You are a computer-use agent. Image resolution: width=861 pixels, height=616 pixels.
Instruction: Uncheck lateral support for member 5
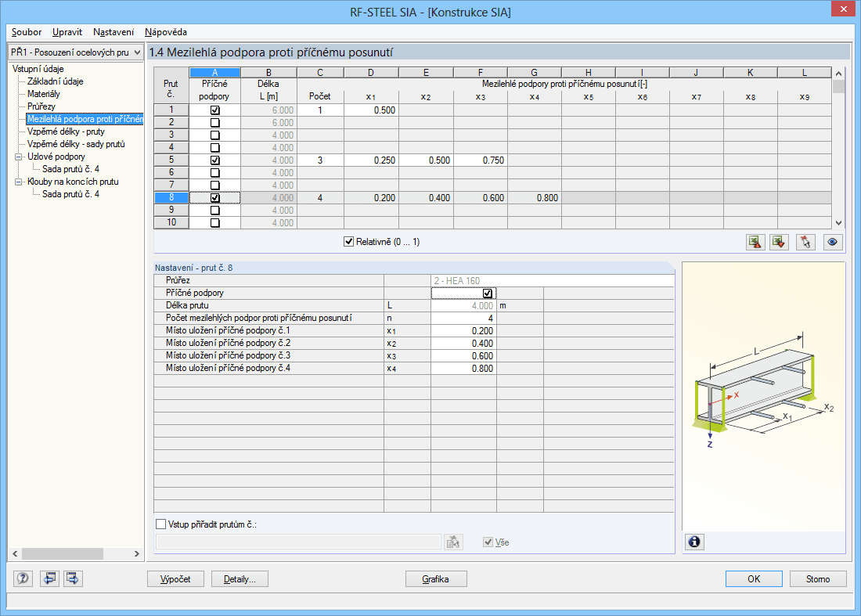point(214,160)
